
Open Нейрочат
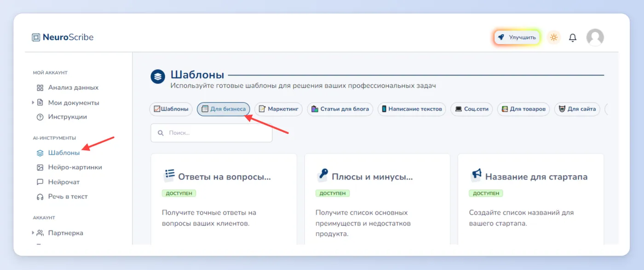(64, 182)
